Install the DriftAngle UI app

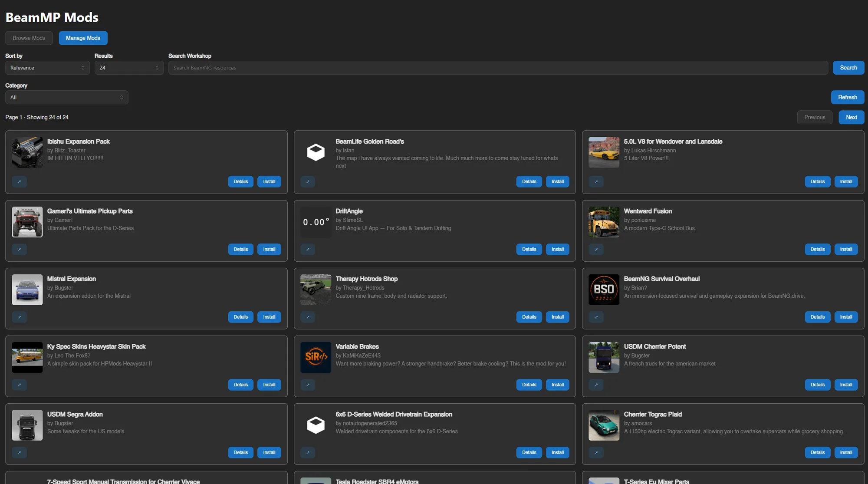point(557,249)
